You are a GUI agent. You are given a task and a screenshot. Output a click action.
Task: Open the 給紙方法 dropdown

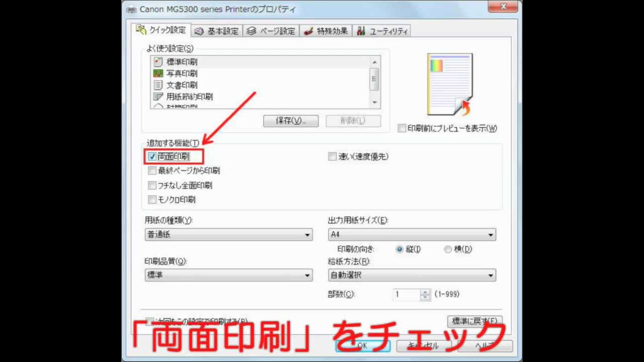pyautogui.click(x=412, y=276)
